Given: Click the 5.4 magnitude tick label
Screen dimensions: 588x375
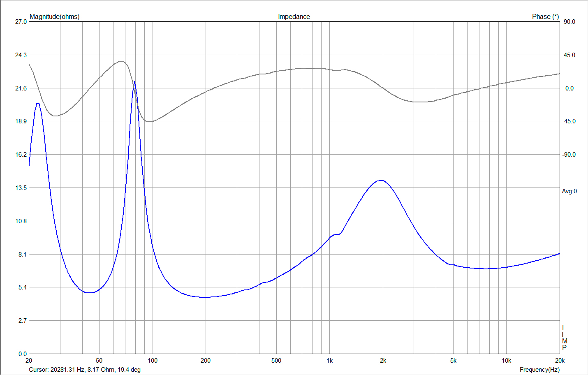Looking at the screenshot, I should click(23, 287).
